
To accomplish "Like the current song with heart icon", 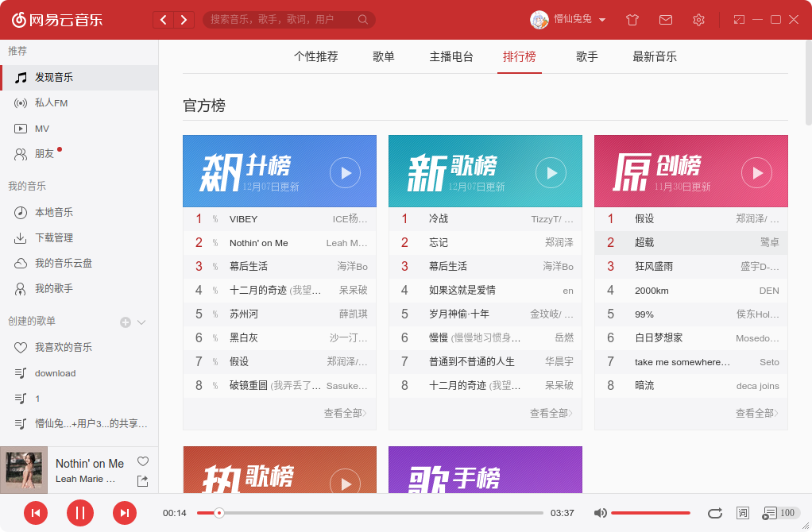I will tap(143, 461).
